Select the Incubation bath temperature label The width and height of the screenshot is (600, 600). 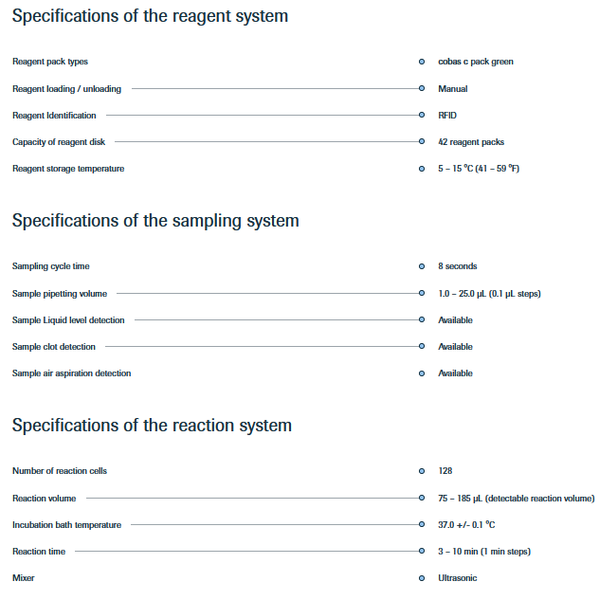point(67,525)
